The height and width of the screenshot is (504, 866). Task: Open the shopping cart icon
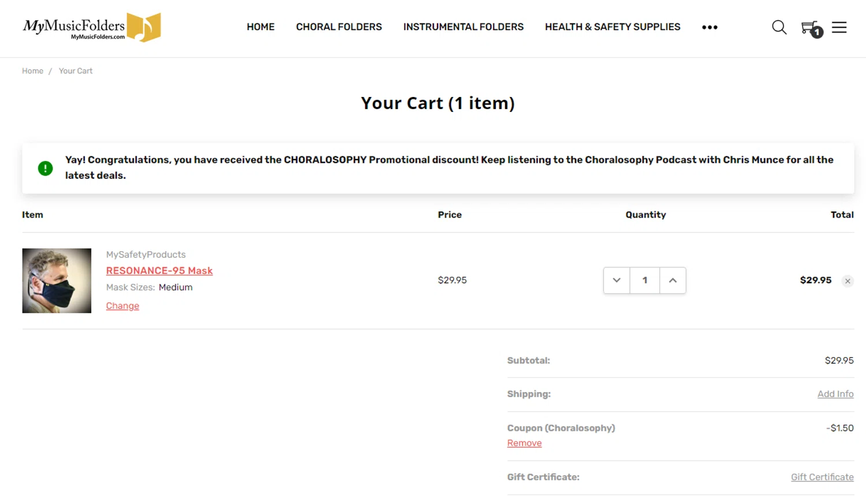click(811, 28)
